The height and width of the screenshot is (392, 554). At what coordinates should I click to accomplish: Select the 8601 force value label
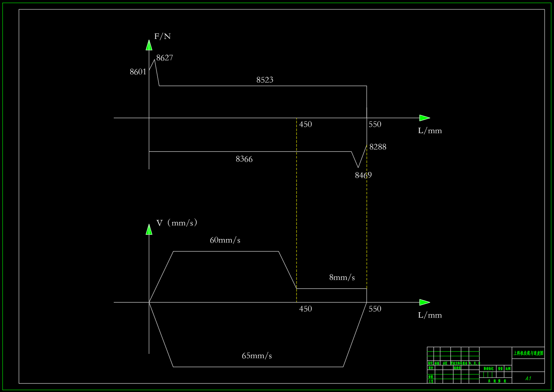[138, 72]
